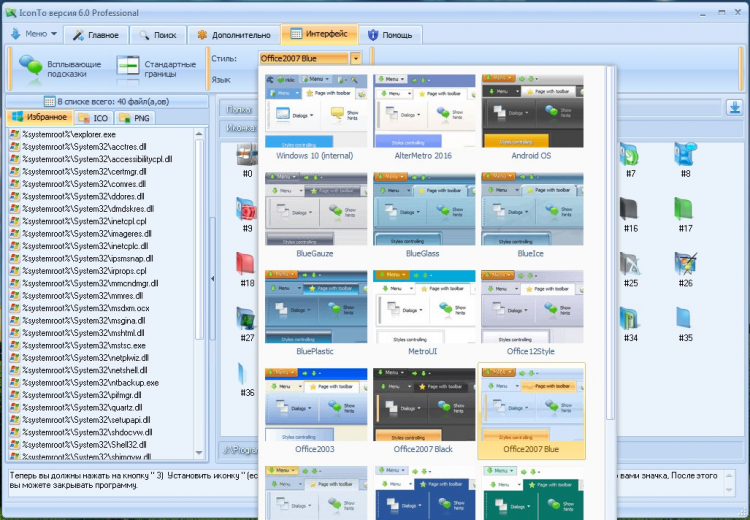Image resolution: width=750 pixels, height=520 pixels.
Task: Select icon #7 in the icon grid
Action: 630,160
